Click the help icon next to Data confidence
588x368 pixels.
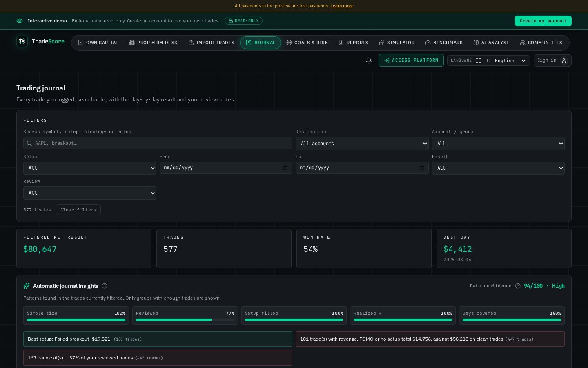(x=518, y=286)
